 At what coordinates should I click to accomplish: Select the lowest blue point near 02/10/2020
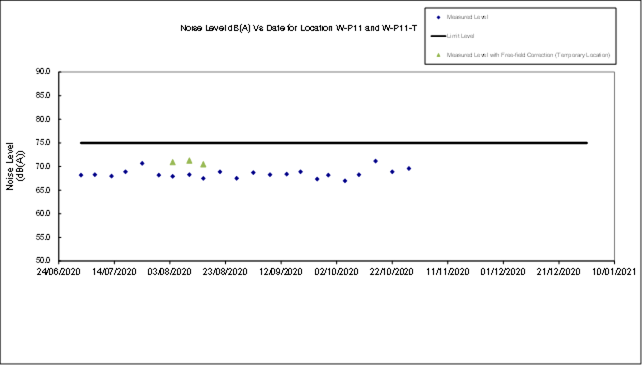click(345, 181)
